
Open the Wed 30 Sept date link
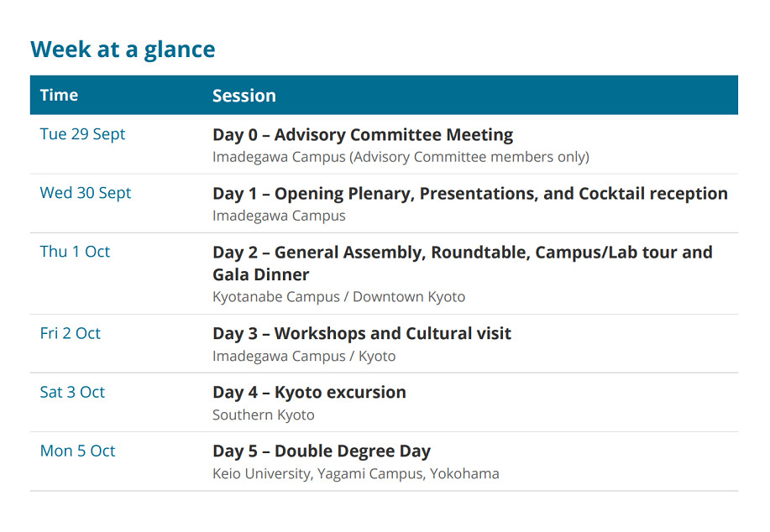pyautogui.click(x=86, y=193)
